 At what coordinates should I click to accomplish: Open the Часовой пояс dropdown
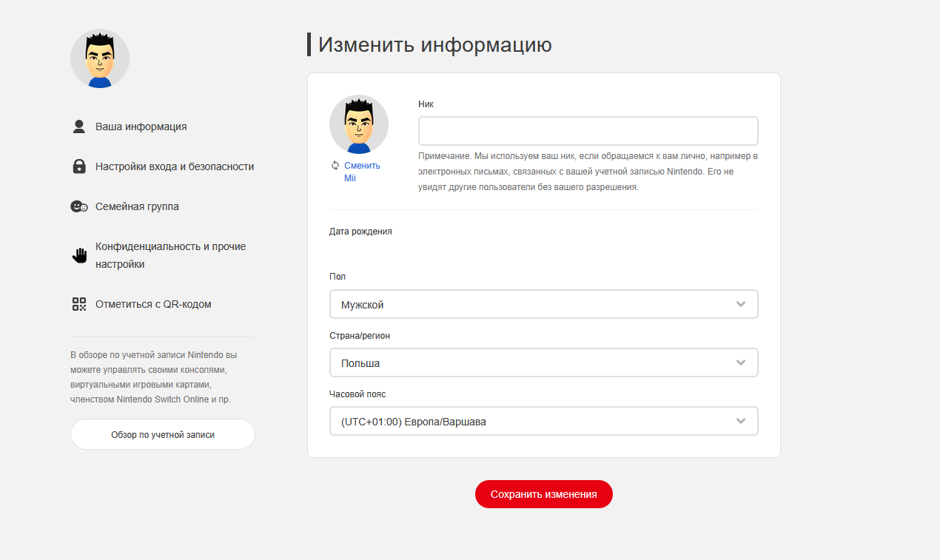(543, 421)
